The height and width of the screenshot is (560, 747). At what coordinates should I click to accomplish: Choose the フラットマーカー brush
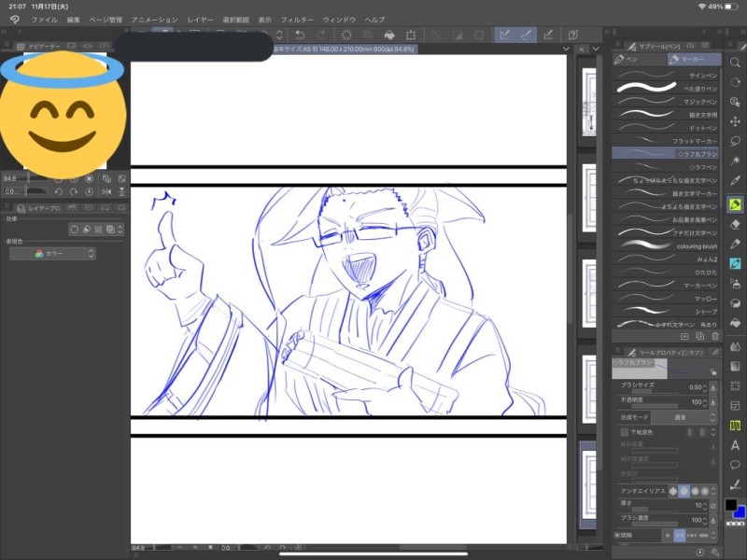(x=666, y=141)
